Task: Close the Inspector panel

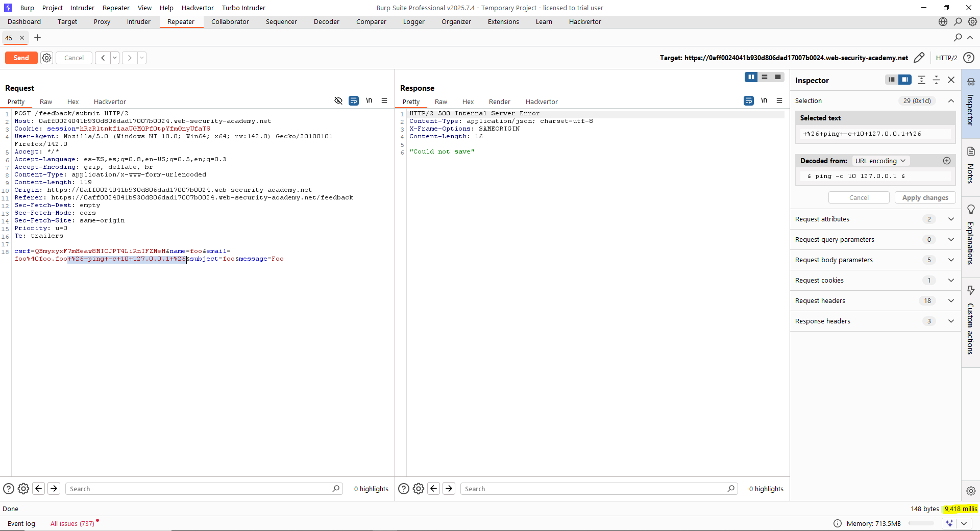Action: pyautogui.click(x=951, y=80)
